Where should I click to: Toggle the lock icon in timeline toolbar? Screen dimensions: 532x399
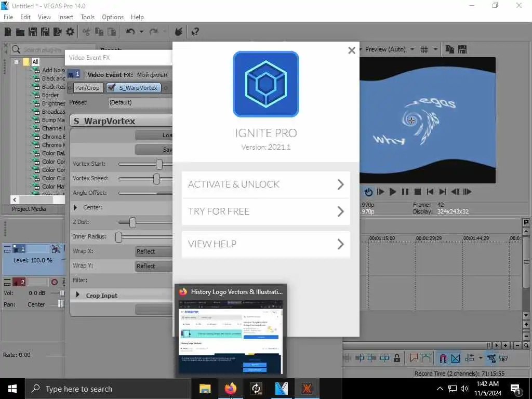coord(396,358)
